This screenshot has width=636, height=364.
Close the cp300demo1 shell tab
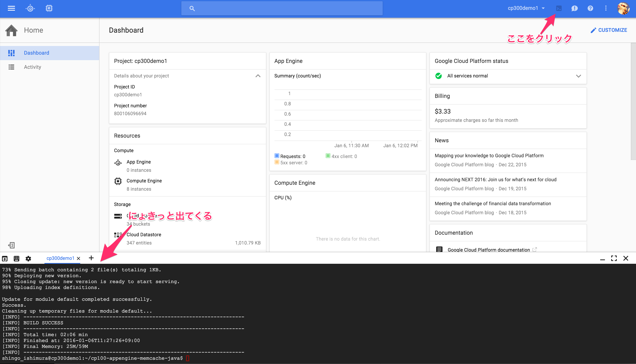(x=78, y=258)
